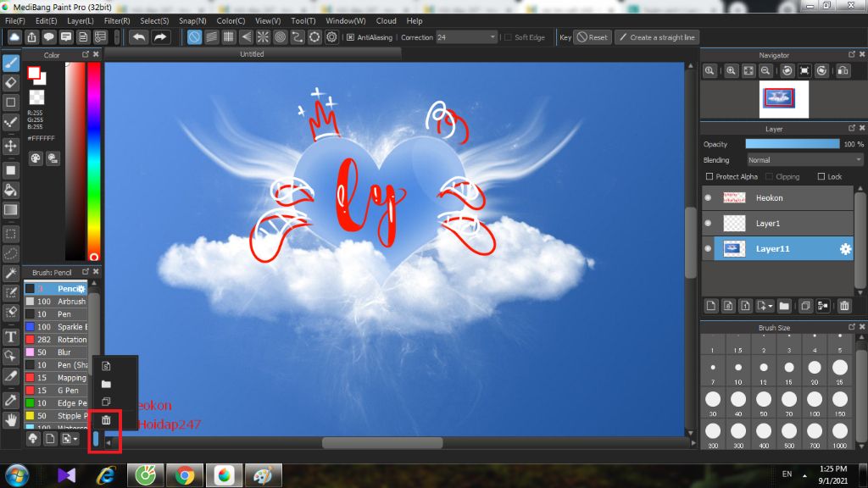
Task: Hide the Layer1 layer
Action: coord(708,224)
